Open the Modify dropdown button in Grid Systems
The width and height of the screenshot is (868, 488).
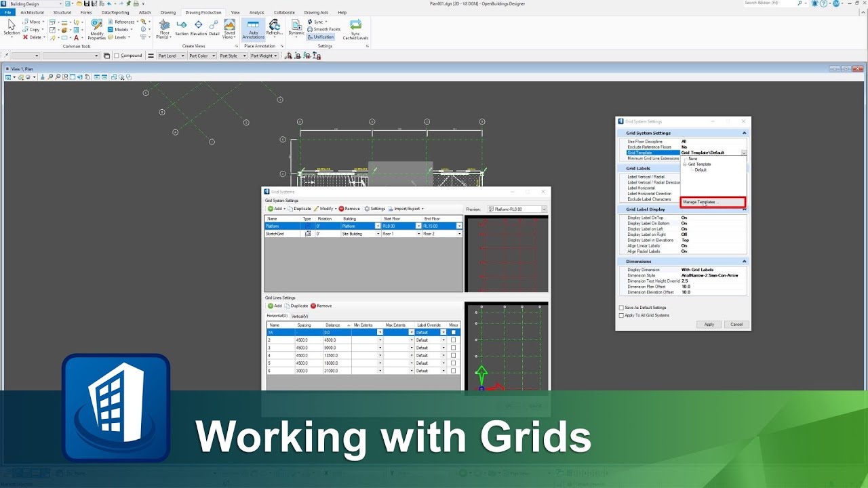coord(324,209)
